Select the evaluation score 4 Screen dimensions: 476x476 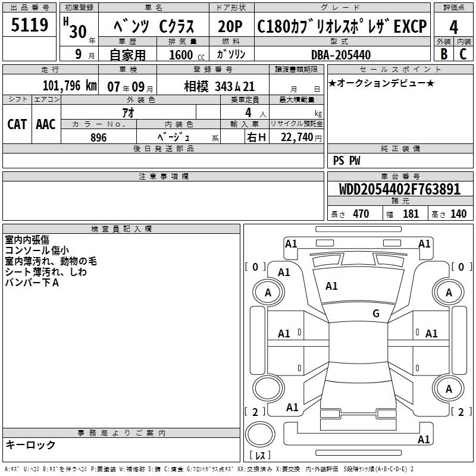(x=453, y=27)
